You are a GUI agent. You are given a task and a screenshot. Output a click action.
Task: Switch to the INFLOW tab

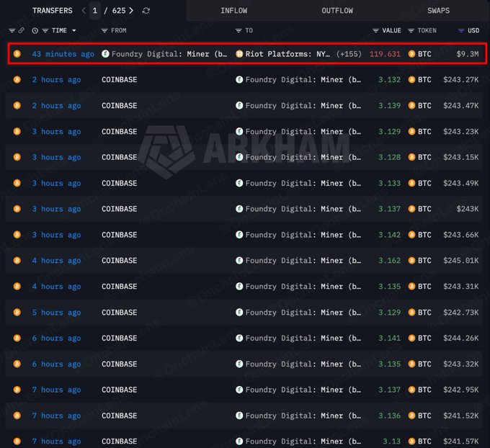pos(233,11)
